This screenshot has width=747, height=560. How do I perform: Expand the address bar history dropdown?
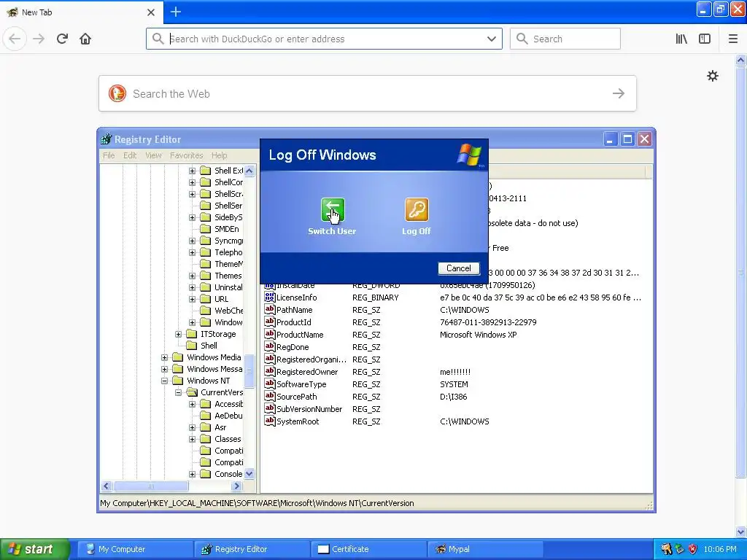coord(492,39)
